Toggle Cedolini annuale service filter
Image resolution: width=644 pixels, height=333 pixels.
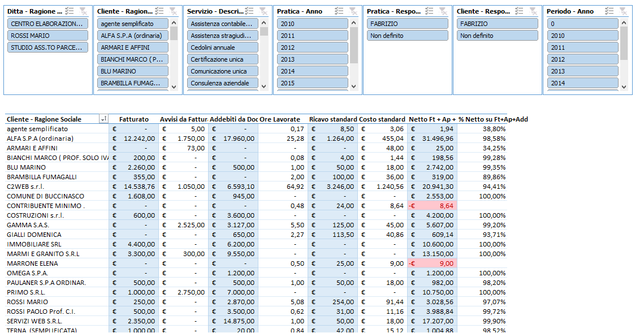pyautogui.click(x=223, y=47)
